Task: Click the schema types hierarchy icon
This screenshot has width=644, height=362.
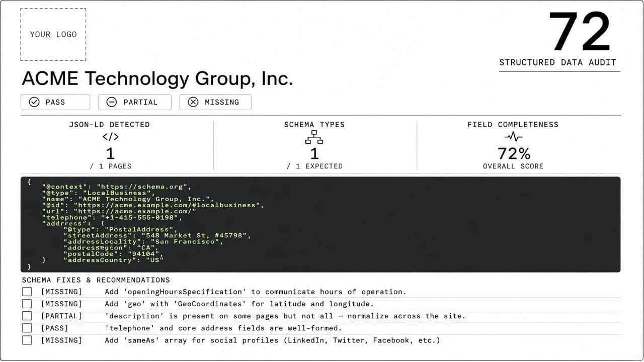Action: click(314, 137)
